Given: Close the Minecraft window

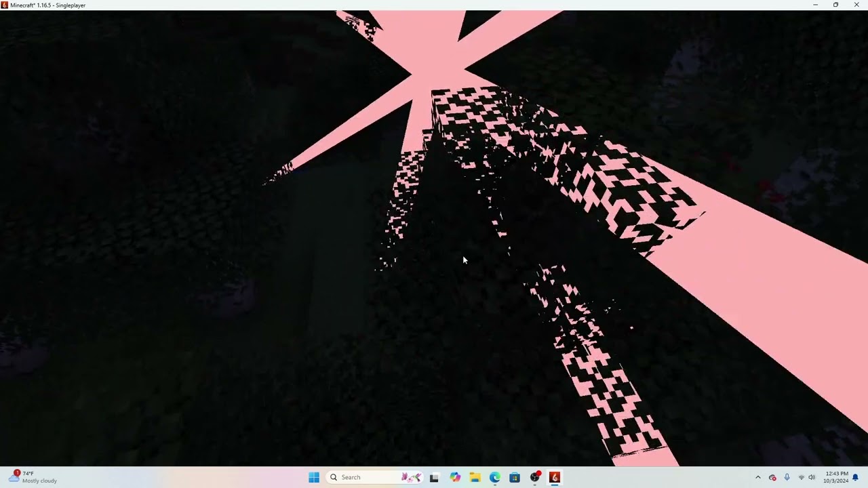Looking at the screenshot, I should [x=856, y=5].
